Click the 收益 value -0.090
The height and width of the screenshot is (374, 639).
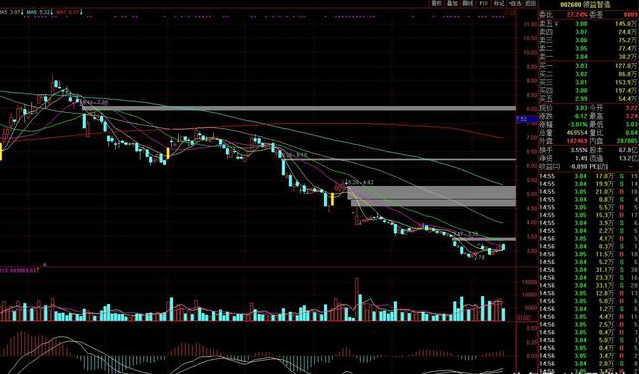point(579,167)
